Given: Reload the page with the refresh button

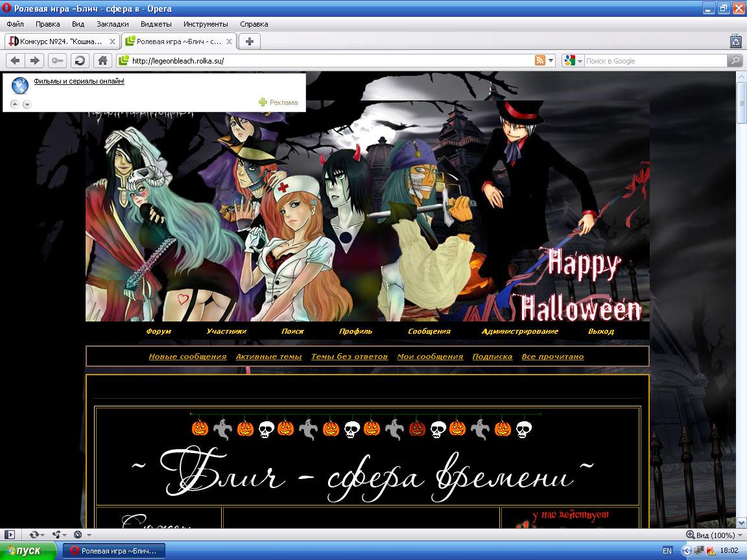Looking at the screenshot, I should [x=80, y=60].
